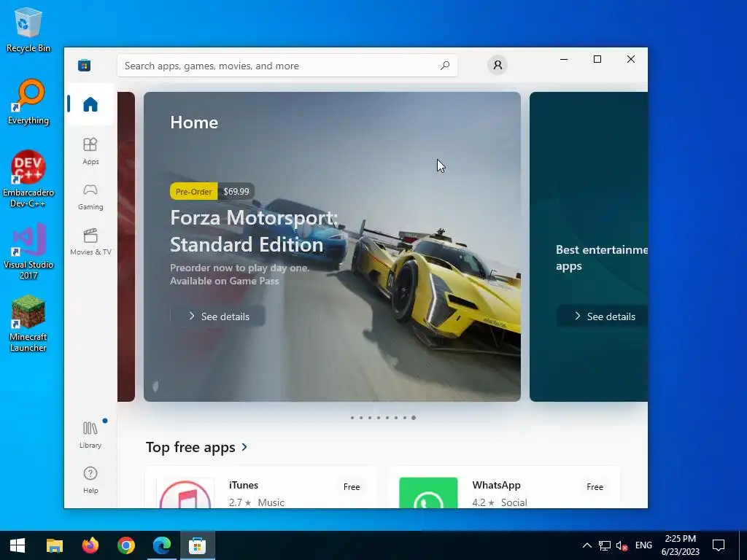Click the search apps input field
Viewport: 747px width, 560px height.
[287, 66]
